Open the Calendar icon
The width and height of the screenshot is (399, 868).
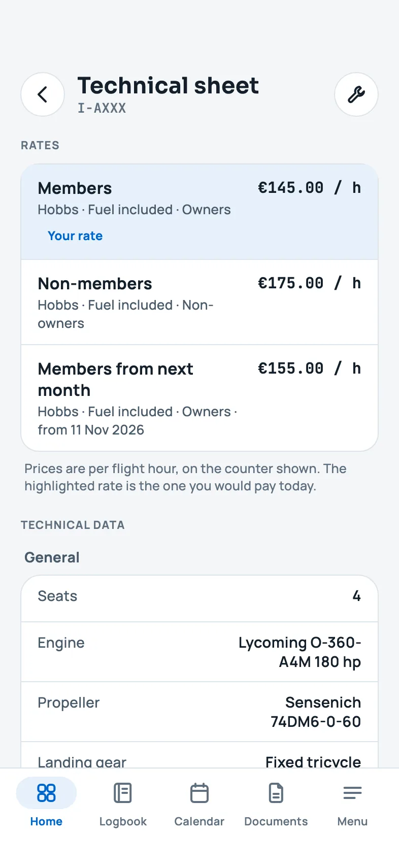pos(199,793)
